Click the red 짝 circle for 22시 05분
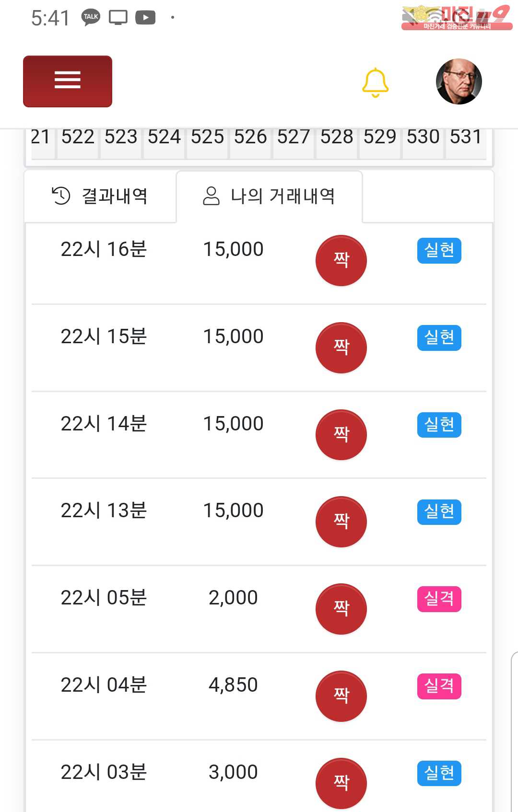This screenshot has width=518, height=812. pyautogui.click(x=341, y=609)
